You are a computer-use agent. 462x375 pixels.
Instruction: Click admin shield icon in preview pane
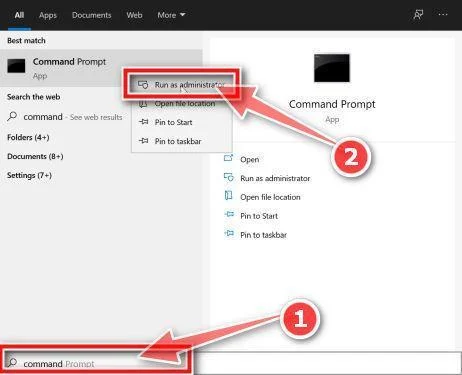[x=229, y=177]
